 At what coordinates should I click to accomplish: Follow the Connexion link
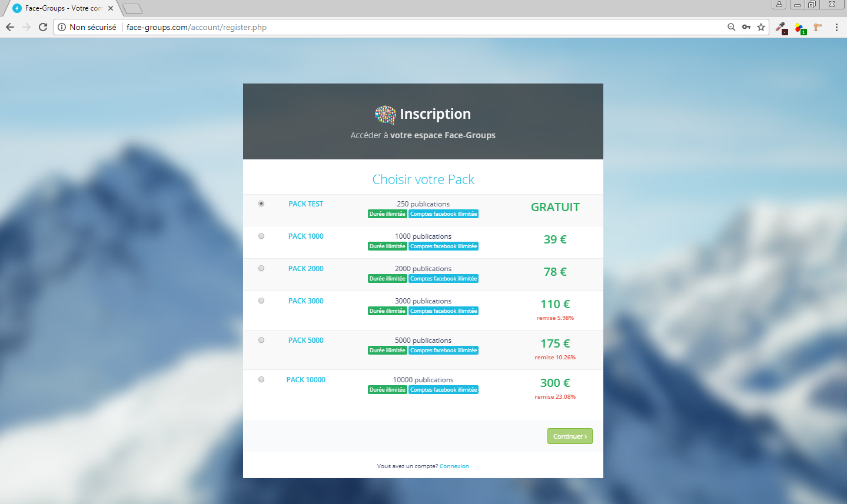(x=454, y=466)
